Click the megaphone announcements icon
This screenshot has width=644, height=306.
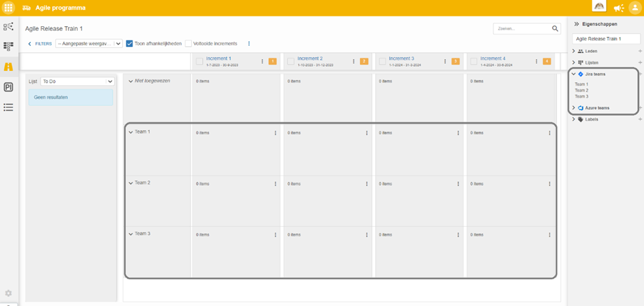click(x=619, y=8)
